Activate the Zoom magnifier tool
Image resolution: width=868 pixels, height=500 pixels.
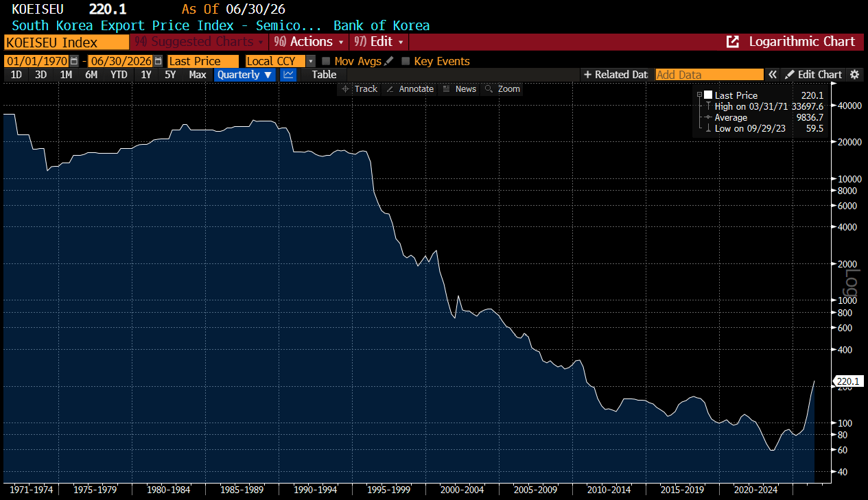coord(502,89)
